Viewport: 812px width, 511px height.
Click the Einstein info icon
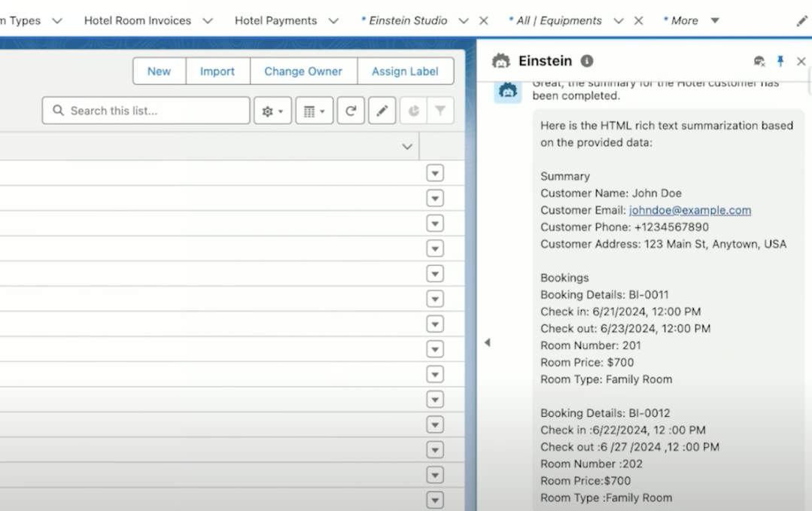click(x=587, y=61)
